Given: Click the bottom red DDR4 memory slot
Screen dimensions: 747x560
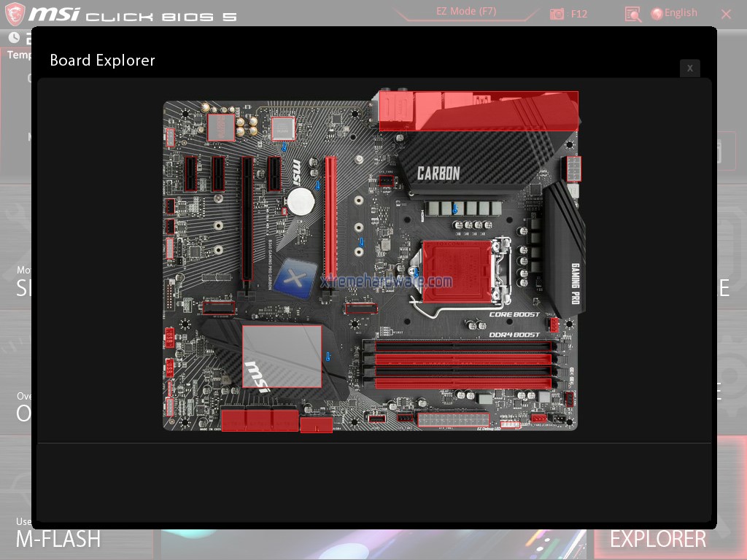Looking at the screenshot, I should (463, 384).
